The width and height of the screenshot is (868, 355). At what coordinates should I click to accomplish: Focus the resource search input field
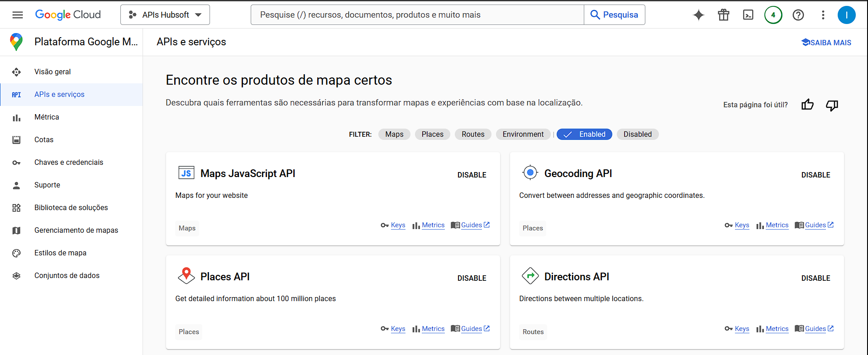417,15
